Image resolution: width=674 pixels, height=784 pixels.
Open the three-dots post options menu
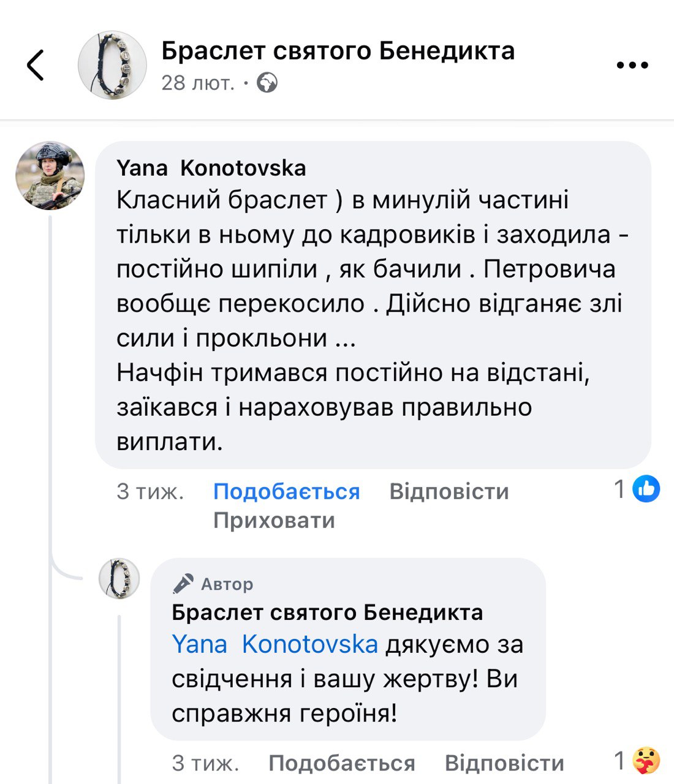pyautogui.click(x=632, y=65)
